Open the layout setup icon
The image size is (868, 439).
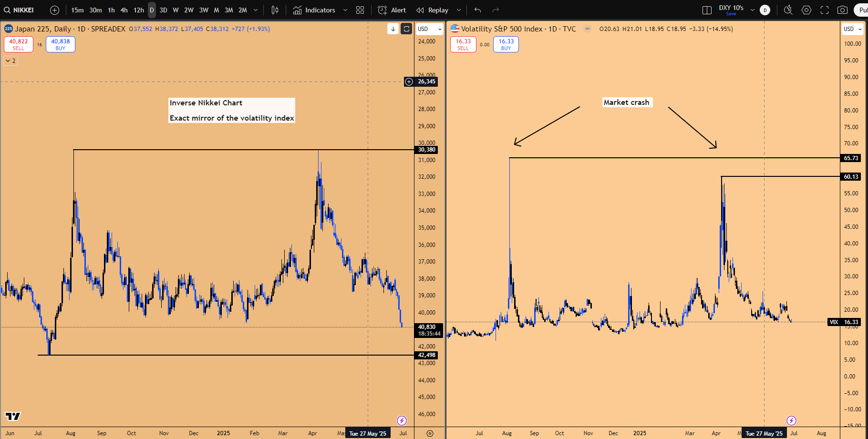click(x=707, y=10)
